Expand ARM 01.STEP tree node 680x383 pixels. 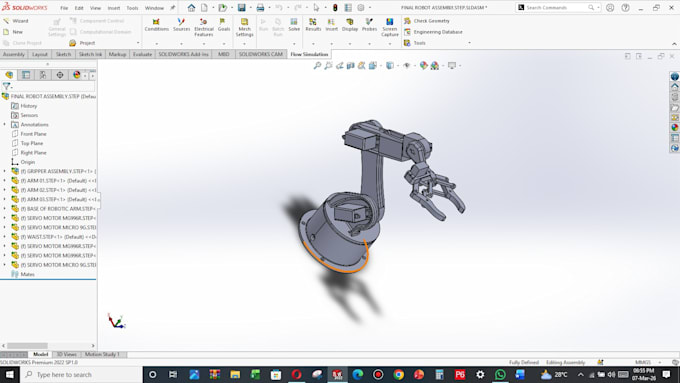click(x=5, y=180)
